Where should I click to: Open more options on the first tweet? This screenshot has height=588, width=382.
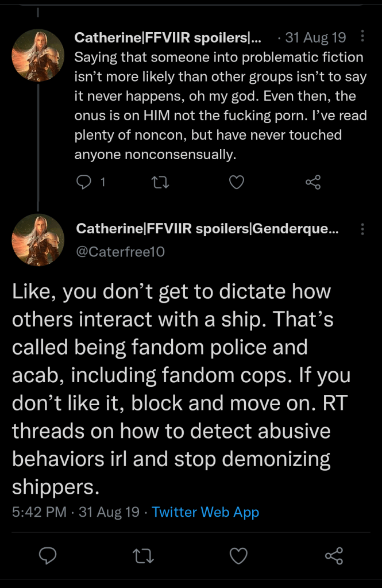coord(362,37)
